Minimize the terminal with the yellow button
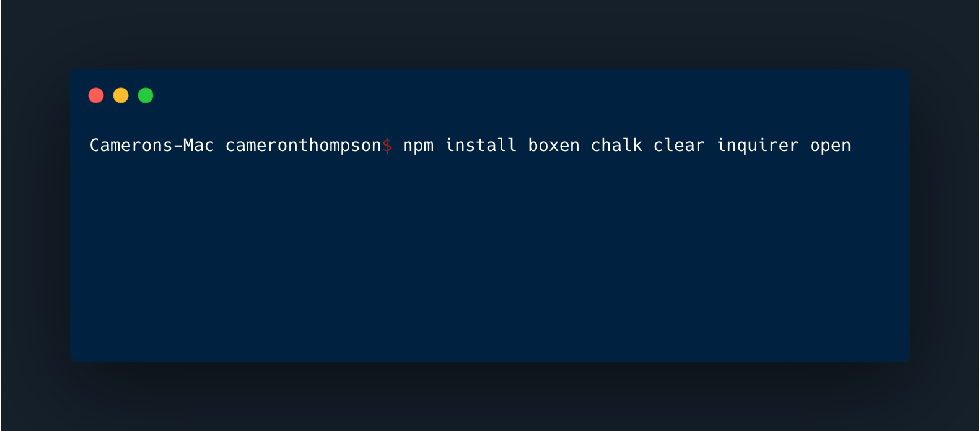This screenshot has width=980, height=431. [x=121, y=95]
